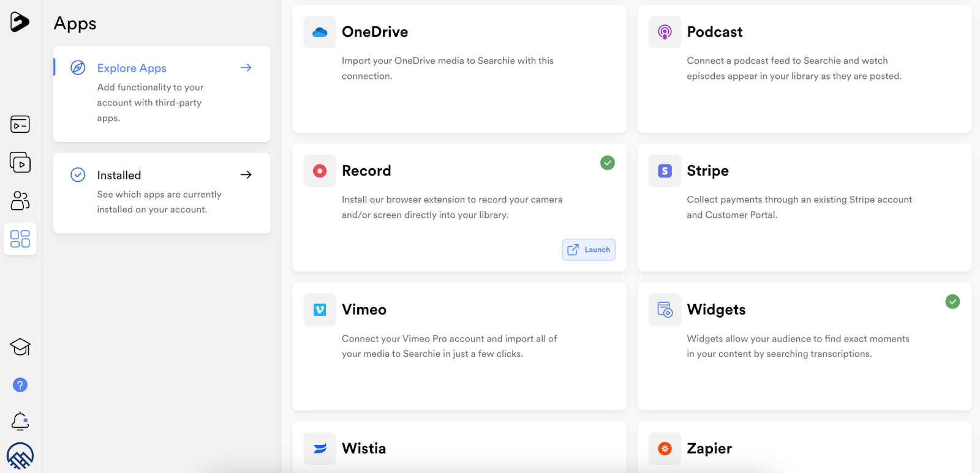Click the green installed checkmark on Widgets
The height and width of the screenshot is (473, 980).
(x=952, y=302)
